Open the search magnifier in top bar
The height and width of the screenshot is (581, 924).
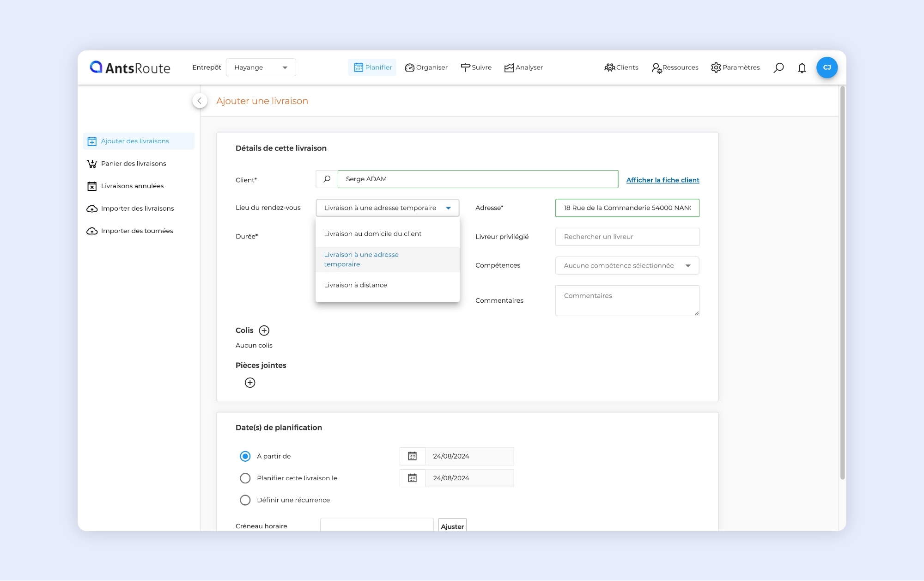778,67
